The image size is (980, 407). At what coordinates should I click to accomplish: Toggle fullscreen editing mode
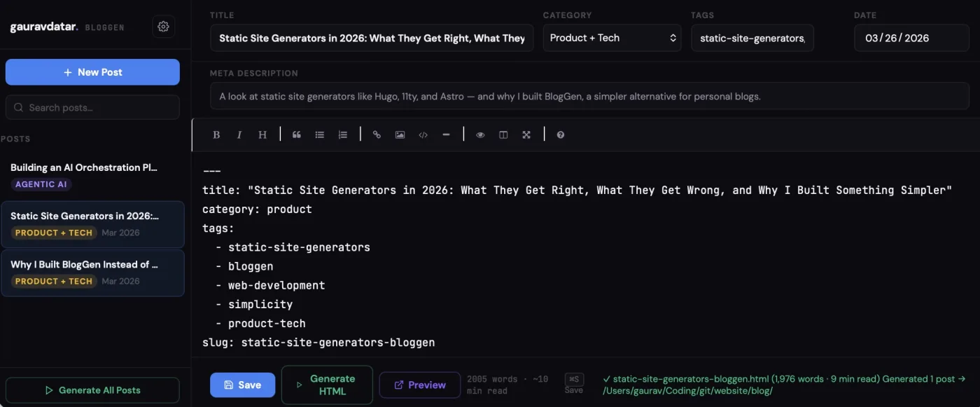click(x=526, y=134)
